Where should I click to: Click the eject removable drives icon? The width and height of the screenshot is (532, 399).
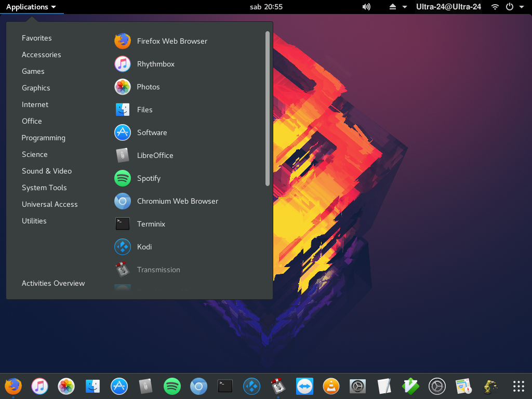(393, 7)
